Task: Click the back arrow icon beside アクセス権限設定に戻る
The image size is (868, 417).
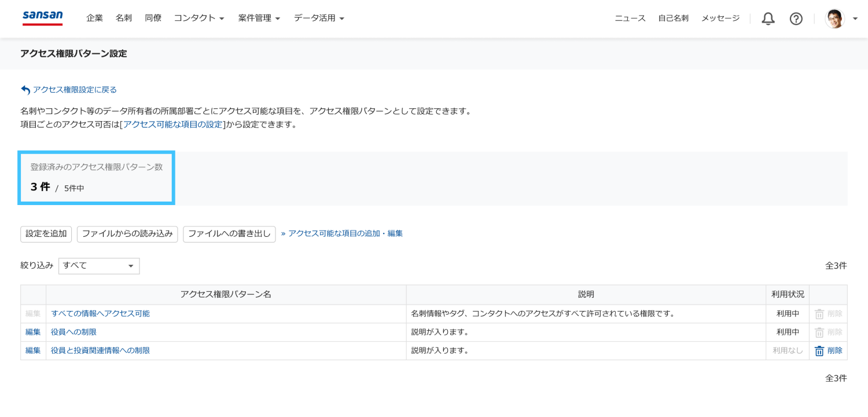Action: (x=25, y=90)
